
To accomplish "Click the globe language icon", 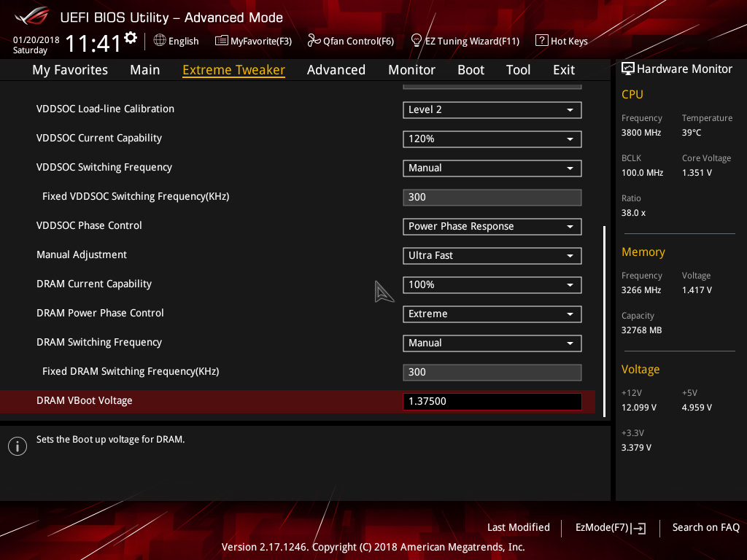I will 160,41.
